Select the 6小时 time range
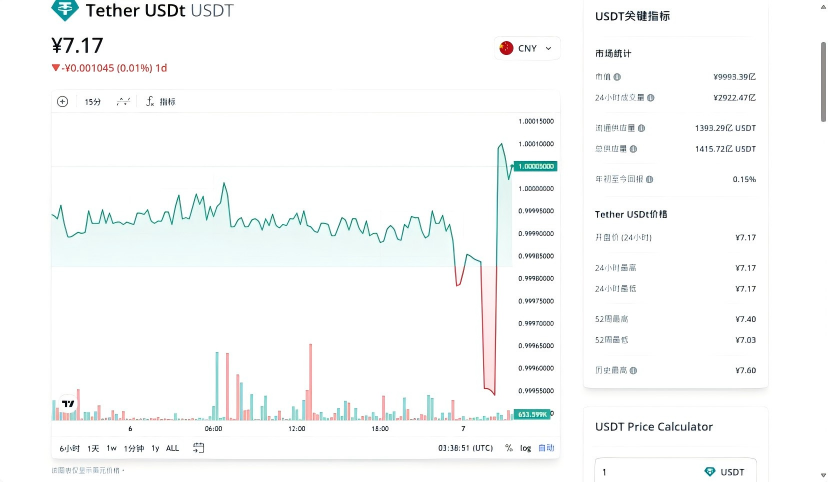 click(x=69, y=448)
